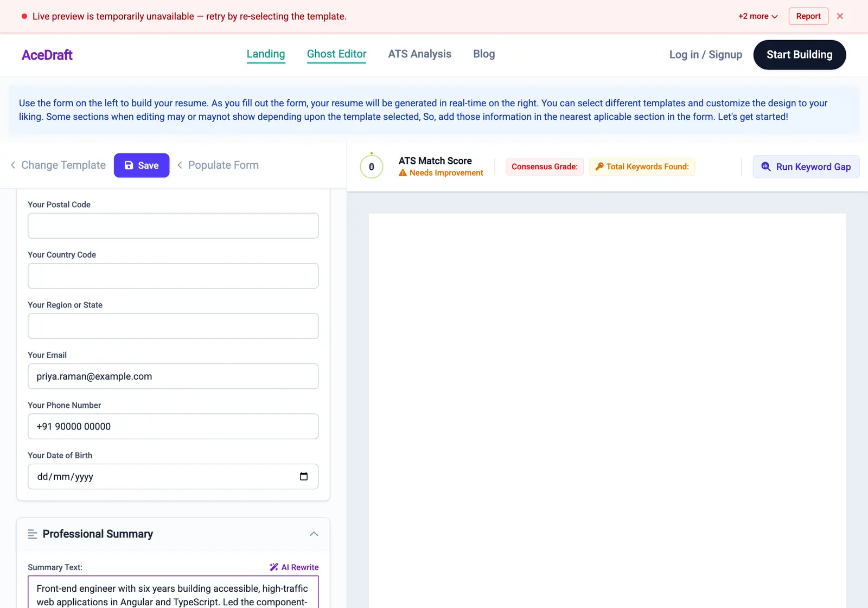Click the floppy disk save icon

coord(129,165)
